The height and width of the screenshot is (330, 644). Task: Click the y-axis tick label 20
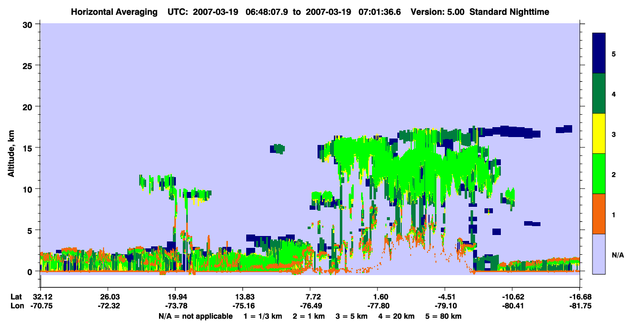[x=28, y=106]
